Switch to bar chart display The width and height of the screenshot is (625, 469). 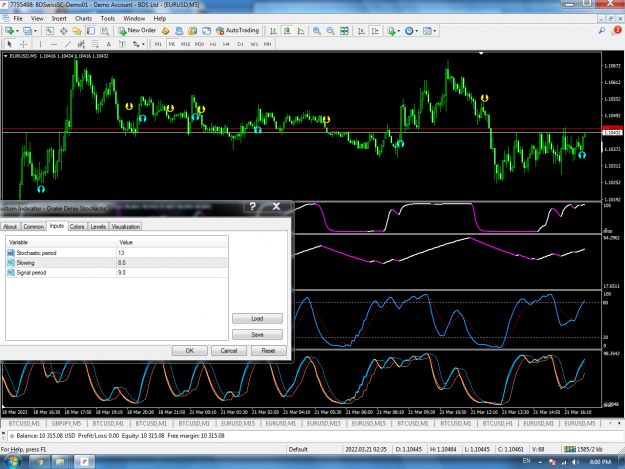(x=273, y=31)
